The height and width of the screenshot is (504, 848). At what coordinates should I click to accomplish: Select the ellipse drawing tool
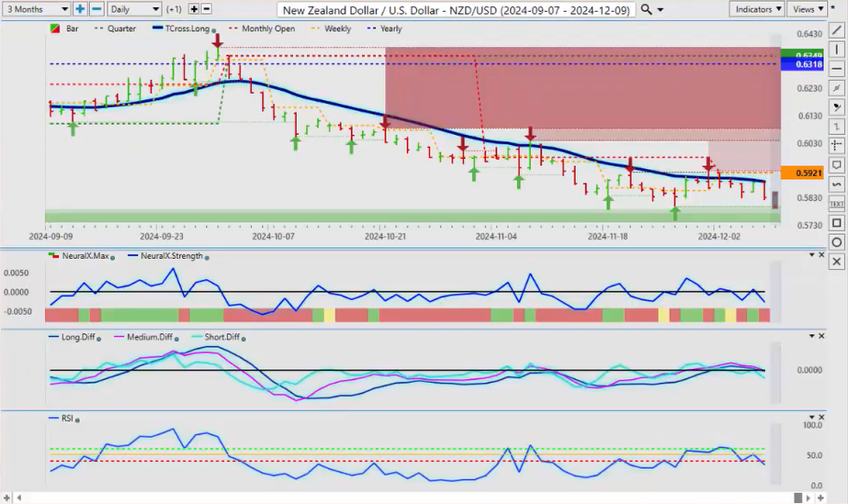[x=837, y=242]
